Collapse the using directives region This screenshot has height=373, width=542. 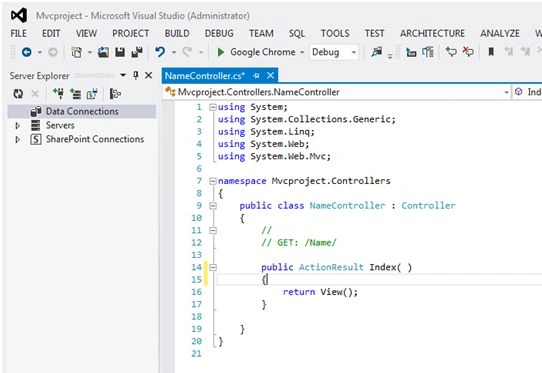click(213, 107)
